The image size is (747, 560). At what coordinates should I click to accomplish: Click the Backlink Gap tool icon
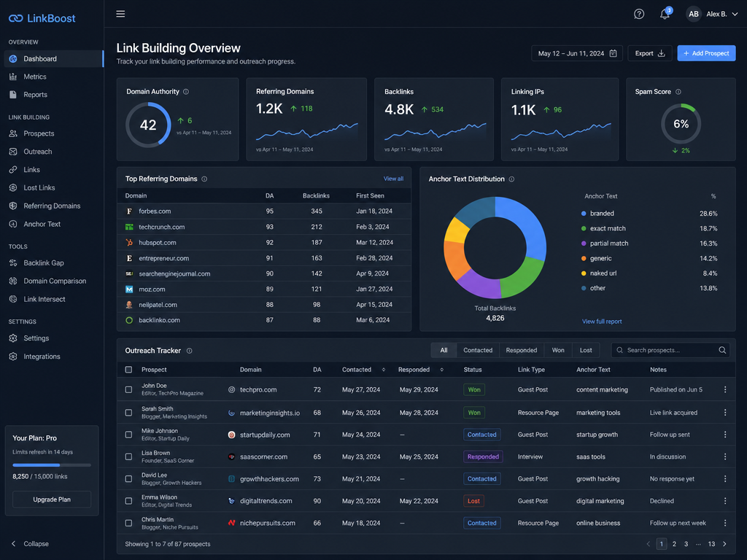coord(13,262)
